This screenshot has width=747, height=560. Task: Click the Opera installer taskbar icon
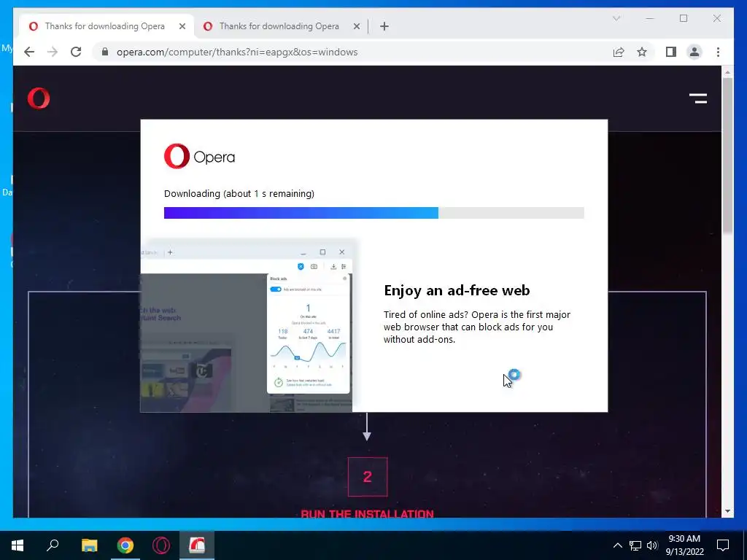pos(197,545)
